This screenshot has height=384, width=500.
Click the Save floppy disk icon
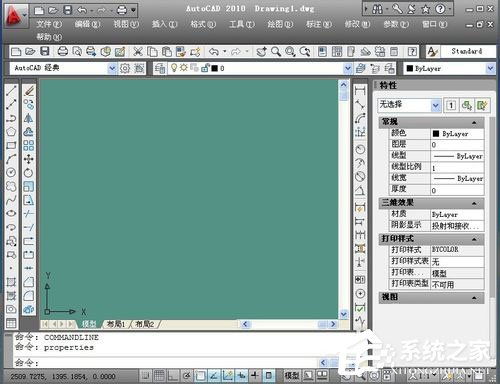45,52
